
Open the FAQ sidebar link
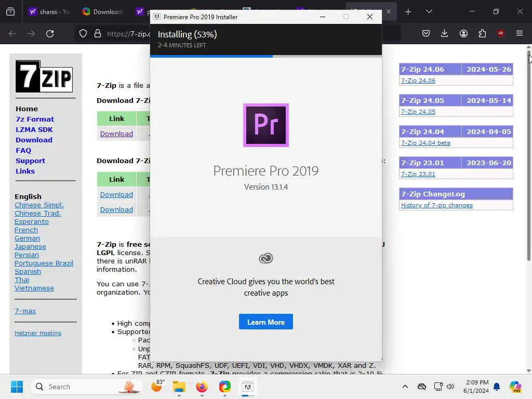[23, 150]
